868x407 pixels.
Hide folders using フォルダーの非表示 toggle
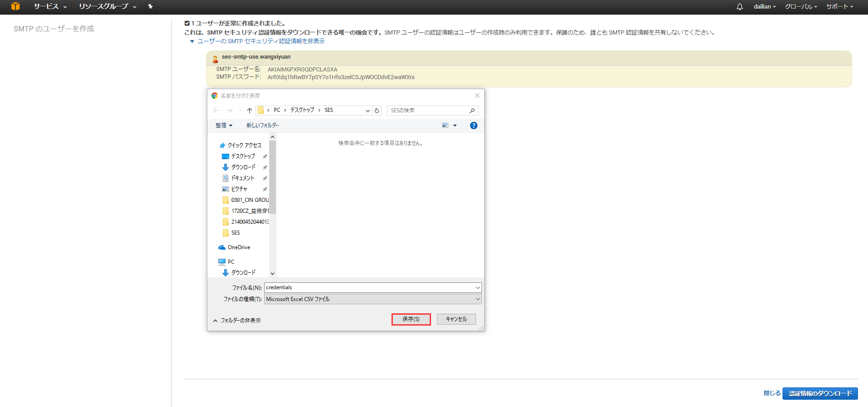pyautogui.click(x=236, y=321)
